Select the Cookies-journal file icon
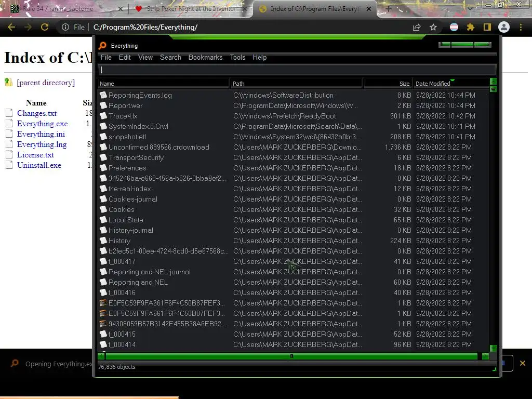This screenshot has width=532, height=399. [103, 199]
